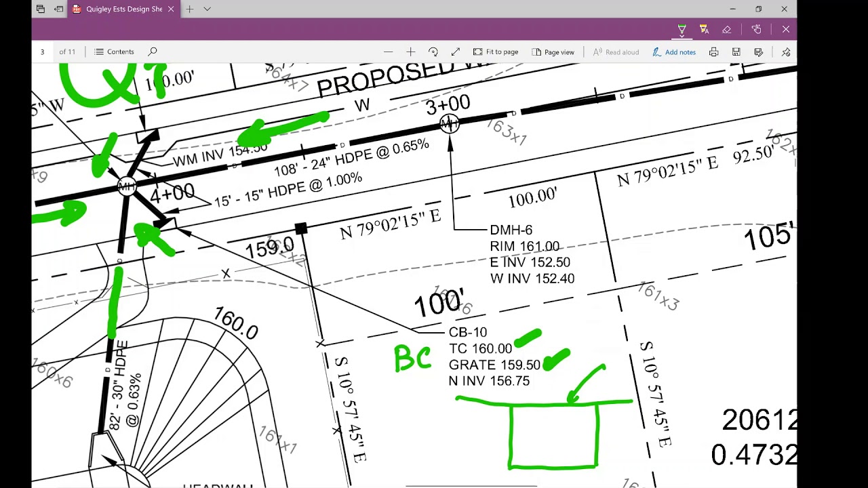
Task: Click the Save icon
Action: point(736,52)
